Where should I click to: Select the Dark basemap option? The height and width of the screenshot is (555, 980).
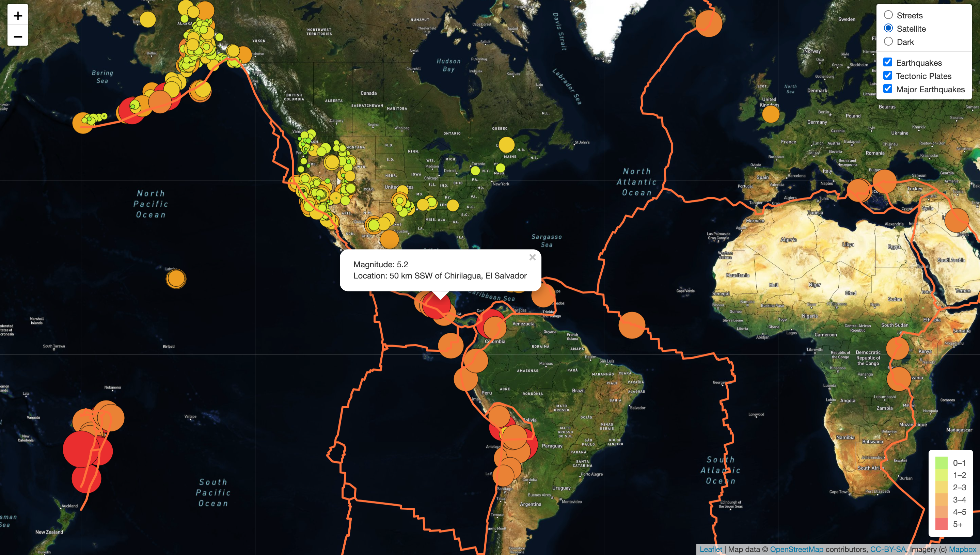888,42
